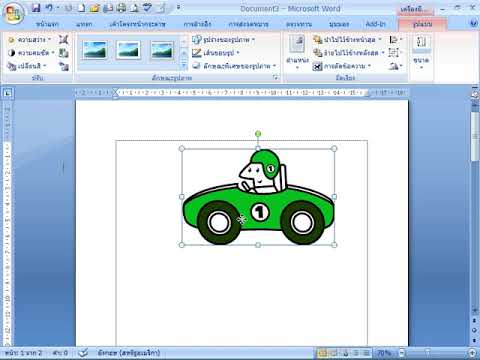Screen dimensions: 480x360
Task: Select the Picture Format (รูปแบบ) tab
Action: [x=422, y=24]
